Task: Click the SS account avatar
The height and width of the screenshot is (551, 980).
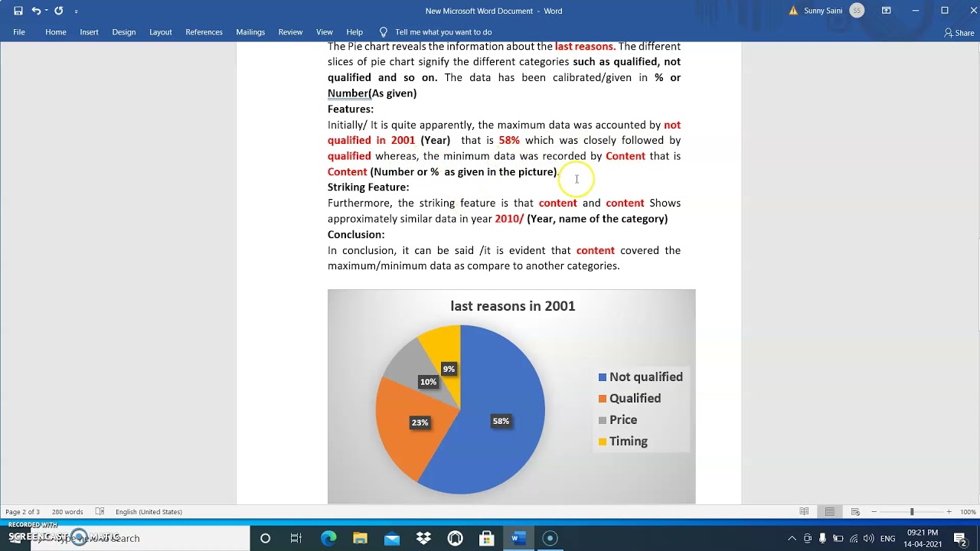Action: 857,11
